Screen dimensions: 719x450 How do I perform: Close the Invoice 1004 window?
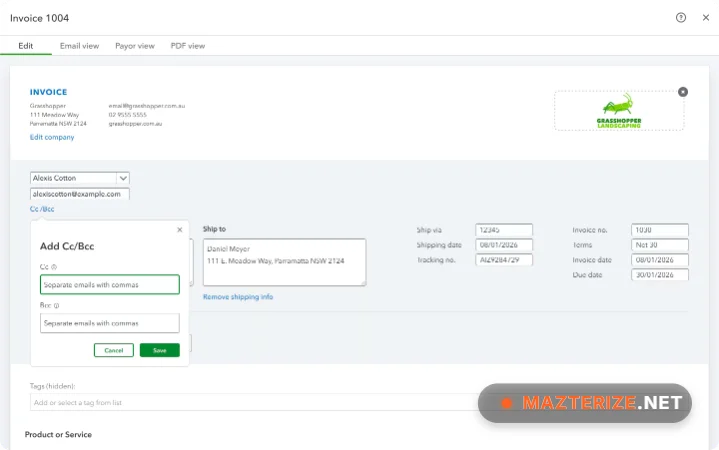(706, 17)
